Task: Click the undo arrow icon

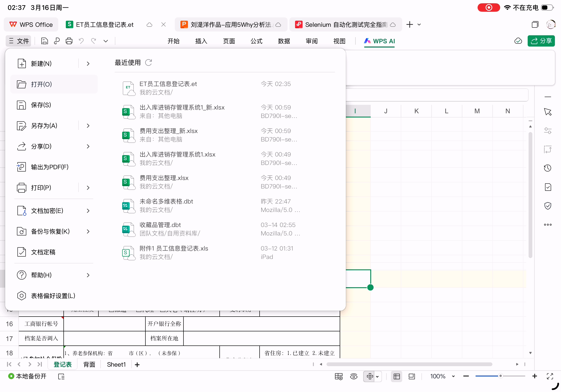Action: tap(81, 41)
